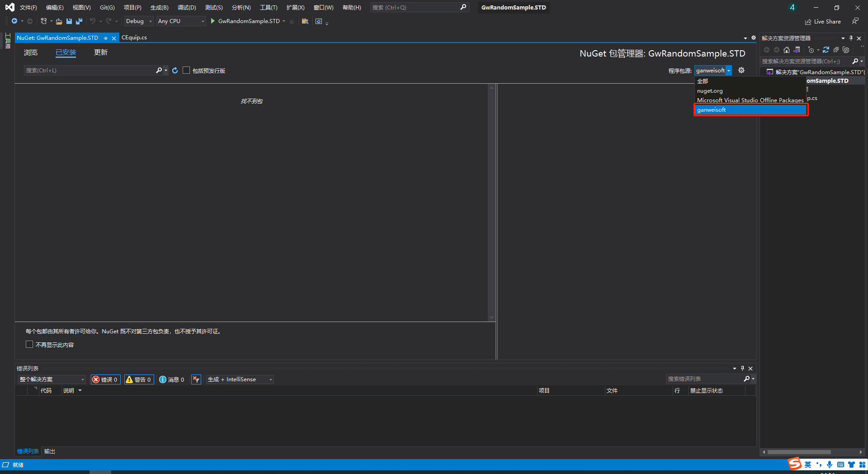Click the Open File toolbar icon
The height and width of the screenshot is (474, 868).
59,21
